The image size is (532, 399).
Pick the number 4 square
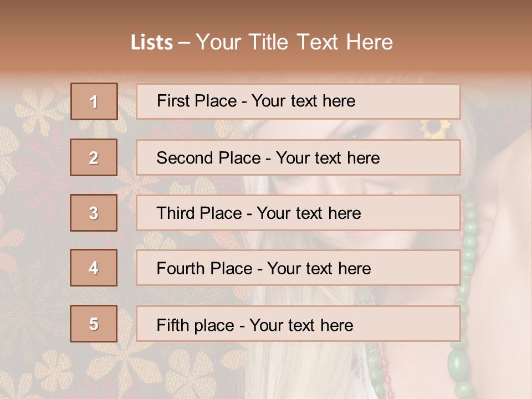pyautogui.click(x=94, y=268)
